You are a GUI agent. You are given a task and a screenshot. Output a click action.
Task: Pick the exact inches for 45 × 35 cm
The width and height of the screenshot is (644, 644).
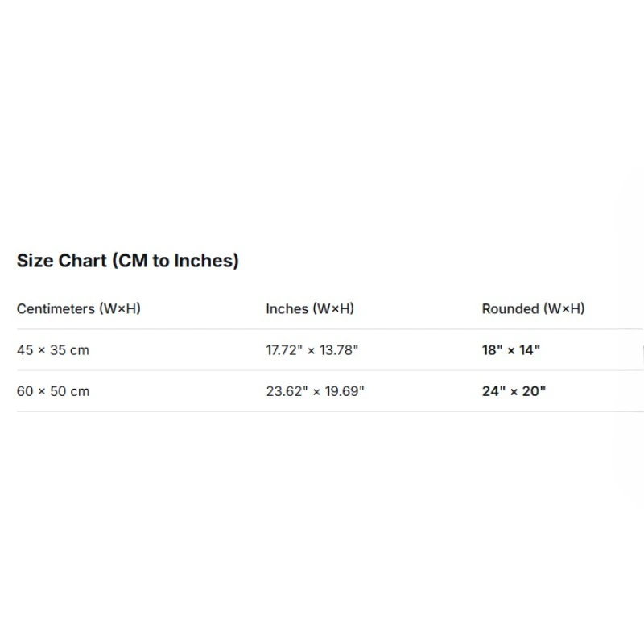click(312, 350)
